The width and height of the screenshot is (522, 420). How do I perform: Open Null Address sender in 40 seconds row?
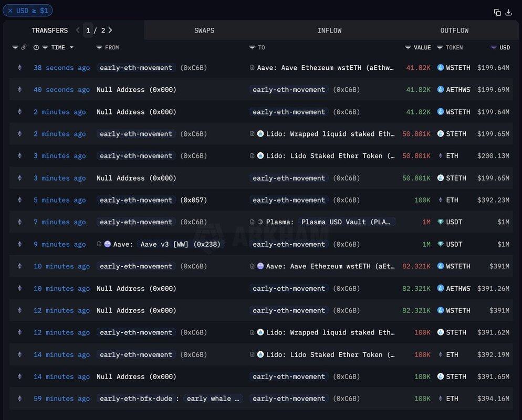coord(136,90)
